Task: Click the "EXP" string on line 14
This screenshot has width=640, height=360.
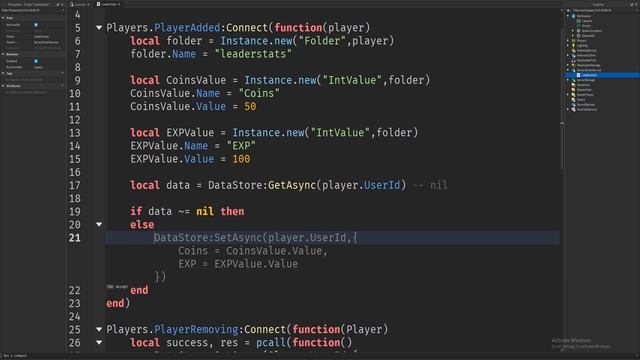Action: [x=241, y=146]
